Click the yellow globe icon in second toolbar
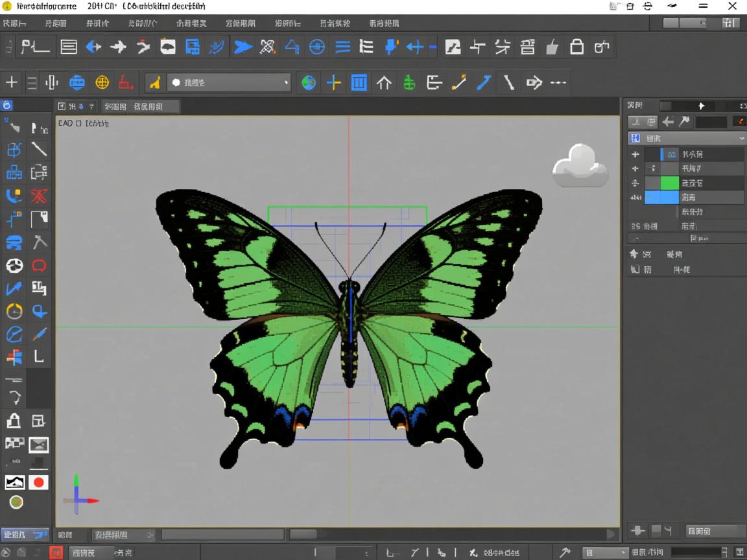Screen dimensions: 747x560 pos(102,82)
